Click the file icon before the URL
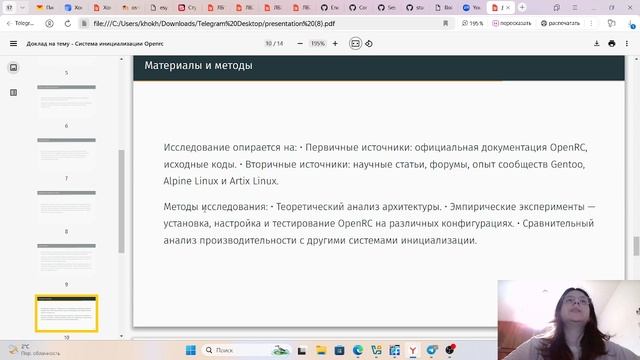This screenshot has width=640, height=360. tap(84, 24)
